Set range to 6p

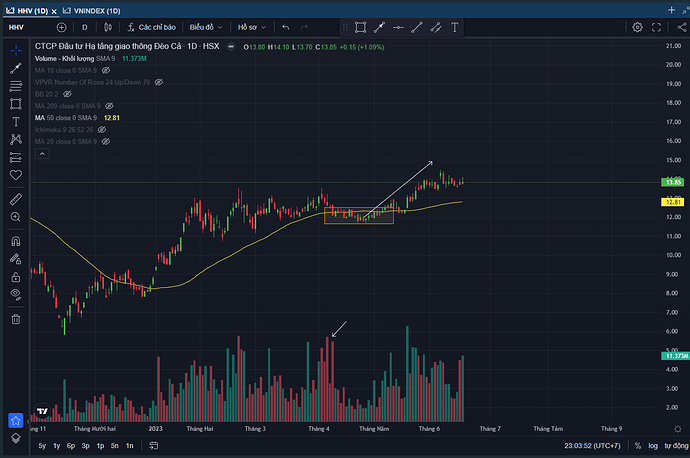click(71, 445)
